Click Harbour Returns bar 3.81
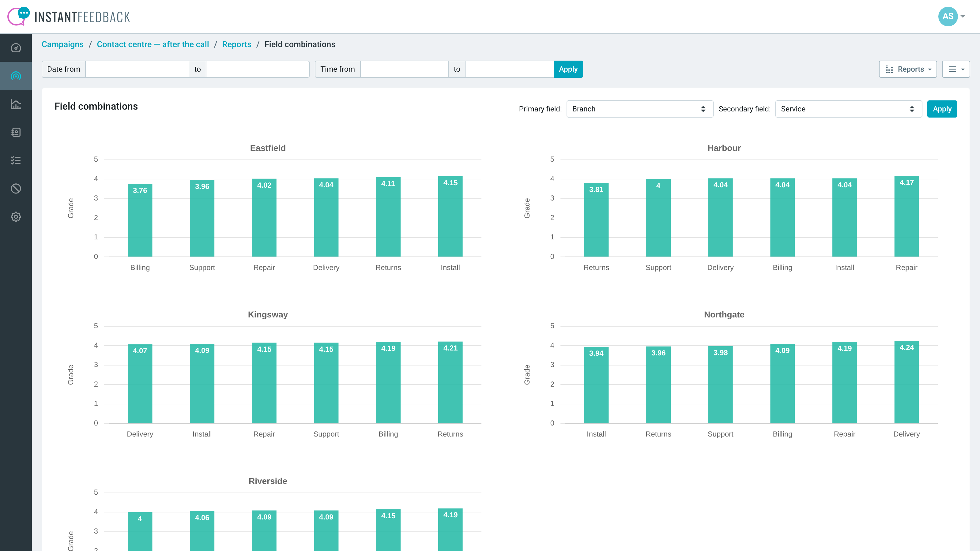 596,220
